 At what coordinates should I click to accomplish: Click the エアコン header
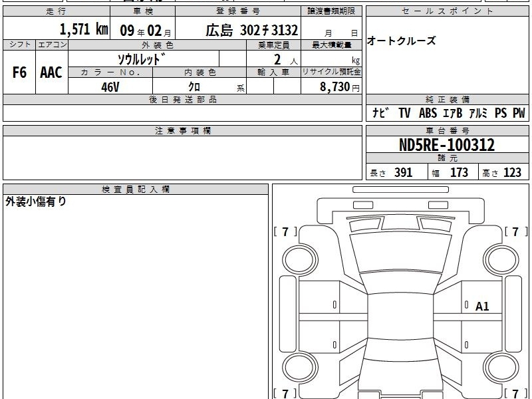click(52, 45)
